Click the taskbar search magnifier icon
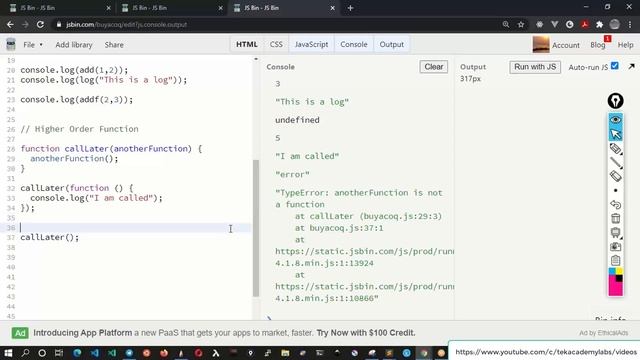 click(x=25, y=353)
